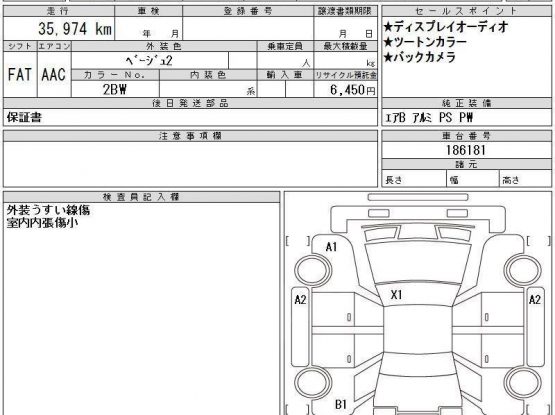Select the A2 mark on left side panel
Viewport: 555px width, 415px height.
click(300, 300)
